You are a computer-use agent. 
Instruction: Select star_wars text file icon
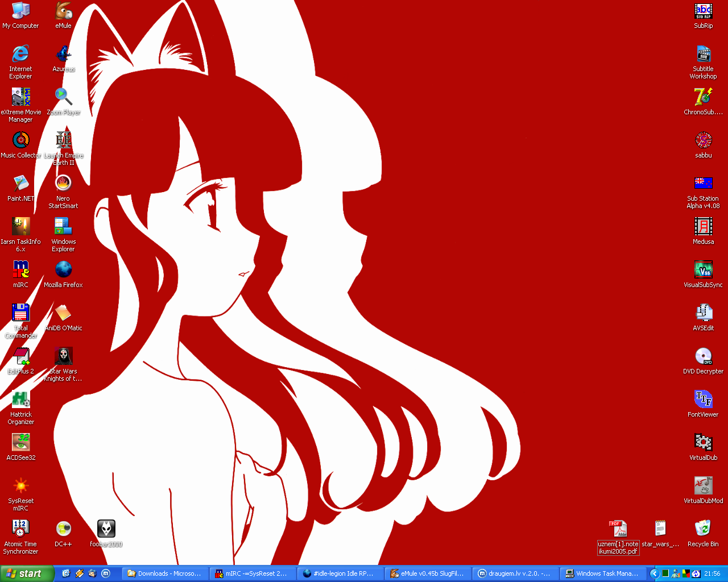click(x=660, y=534)
